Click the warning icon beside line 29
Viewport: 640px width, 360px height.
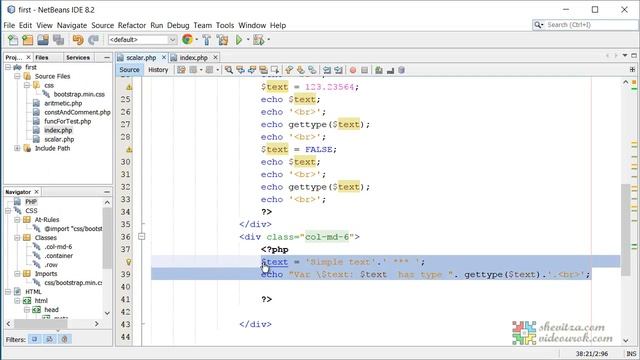click(129, 150)
